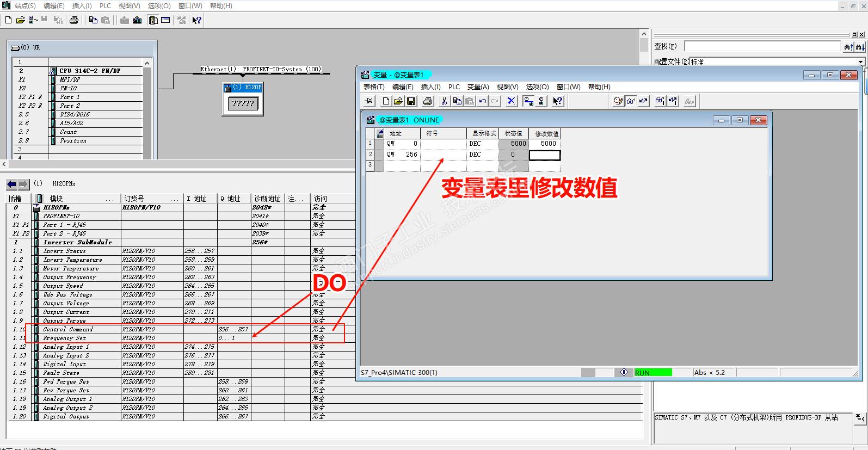This screenshot has height=450, width=868.
Task: Click 修改数值 column header in variable table
Action: pos(545,133)
